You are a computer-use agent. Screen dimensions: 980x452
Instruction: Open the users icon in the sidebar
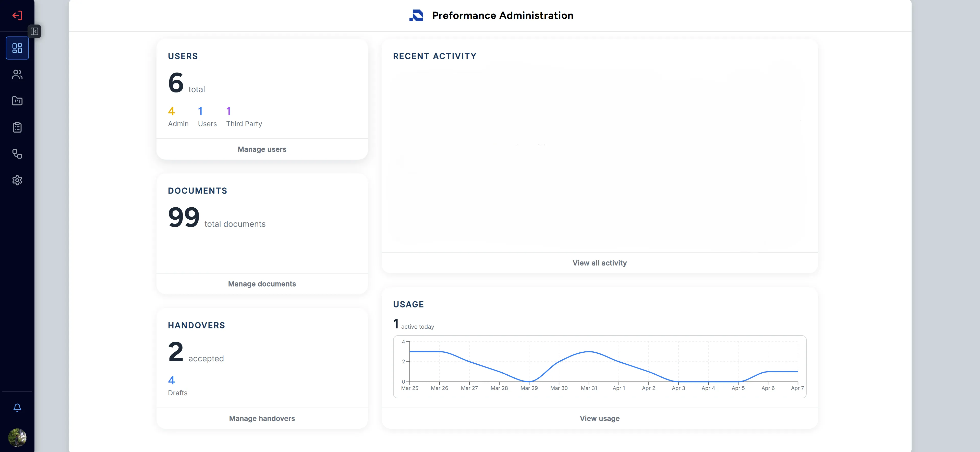17,75
